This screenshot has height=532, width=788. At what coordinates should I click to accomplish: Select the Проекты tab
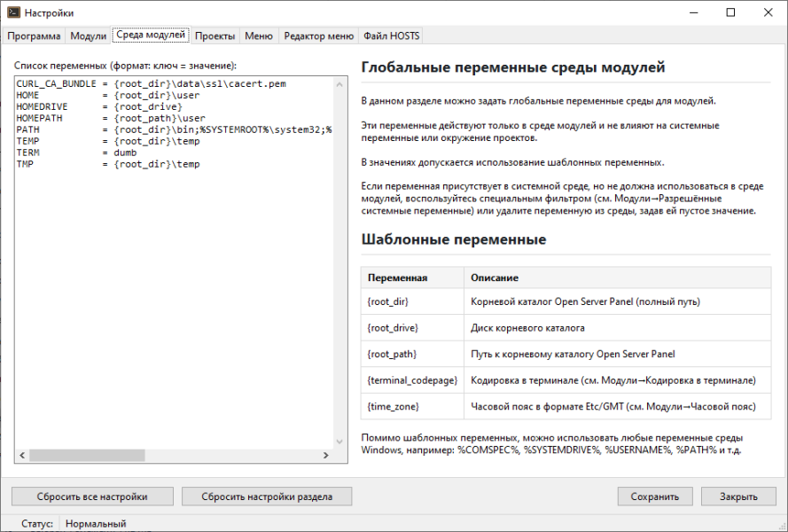[215, 36]
